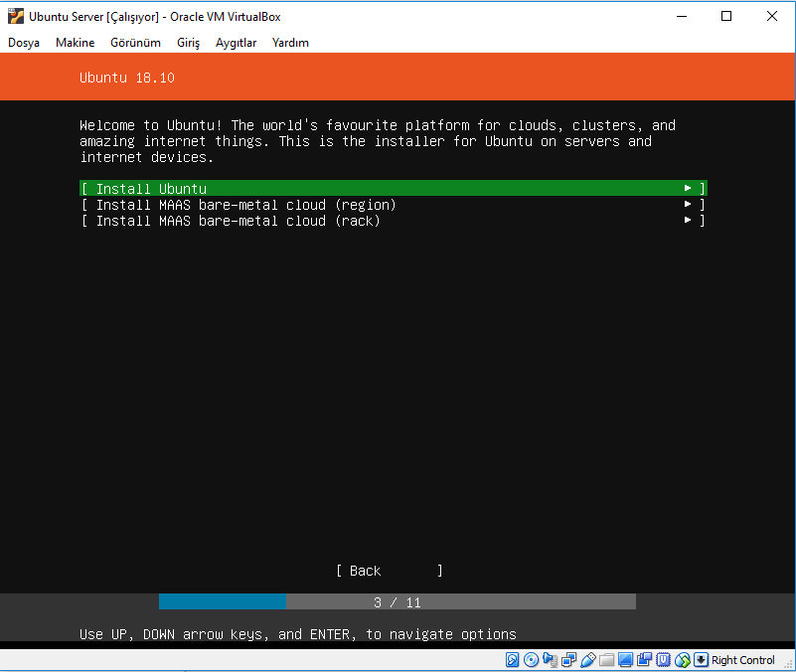Click the CPU virtualization status icon
Viewport: 796px width, 672px height.
click(x=663, y=660)
